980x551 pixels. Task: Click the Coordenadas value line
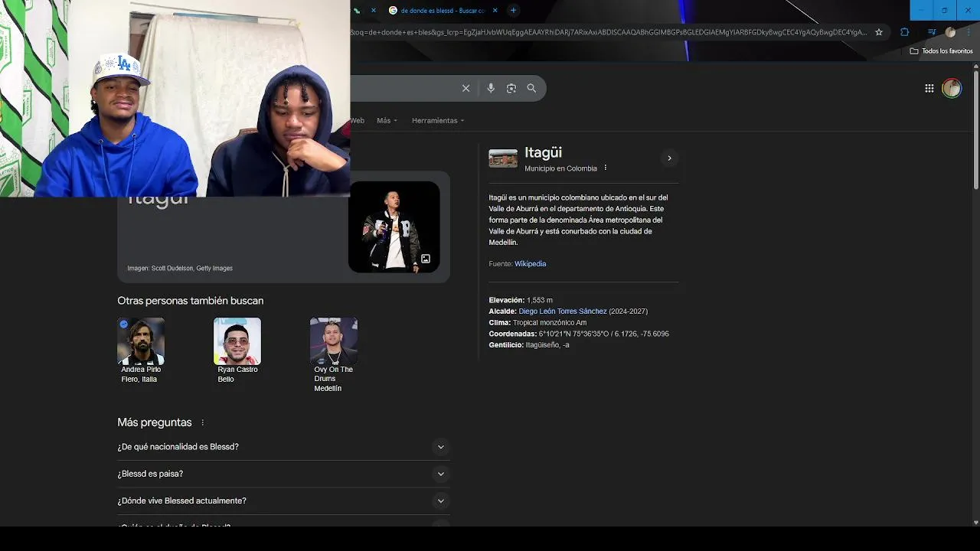[x=579, y=334]
